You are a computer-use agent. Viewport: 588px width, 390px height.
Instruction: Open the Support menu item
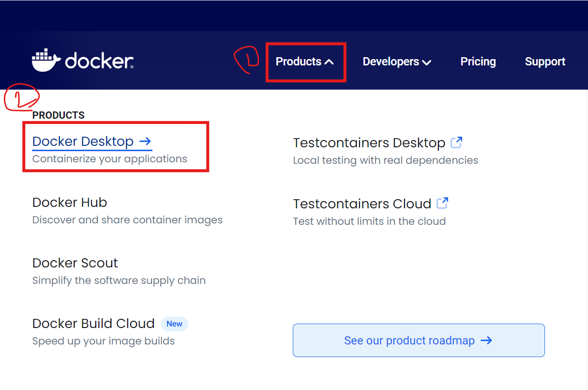(545, 62)
